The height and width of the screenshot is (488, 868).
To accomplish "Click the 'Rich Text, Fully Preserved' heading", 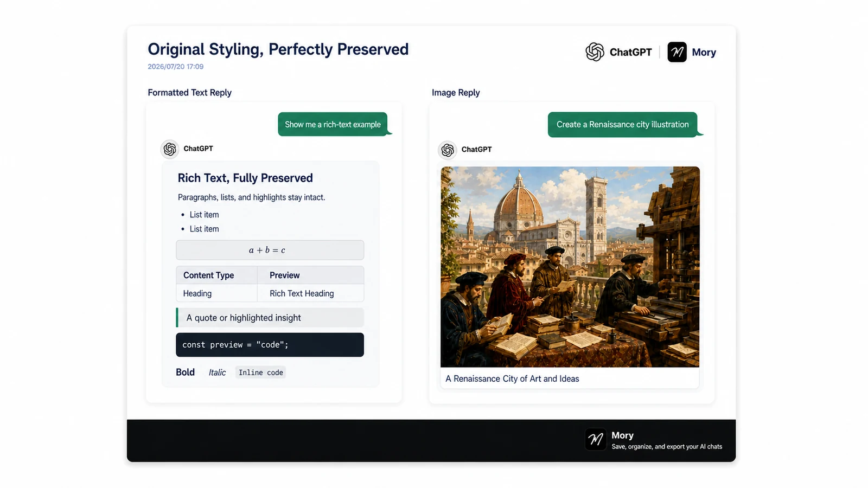I will tap(245, 178).
